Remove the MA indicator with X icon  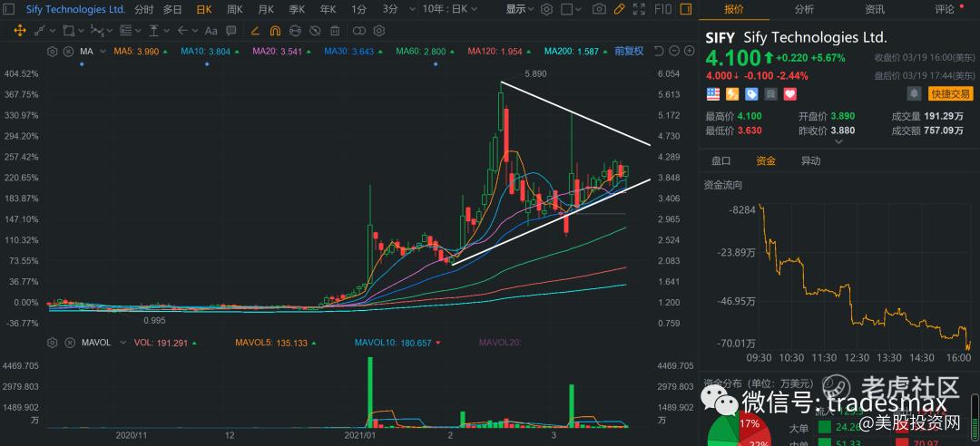(69, 52)
